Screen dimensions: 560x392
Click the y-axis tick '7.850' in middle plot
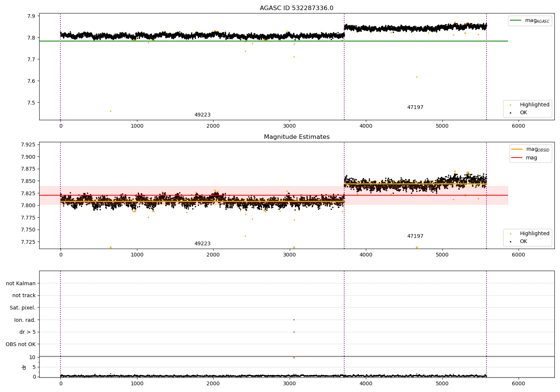pyautogui.click(x=28, y=181)
